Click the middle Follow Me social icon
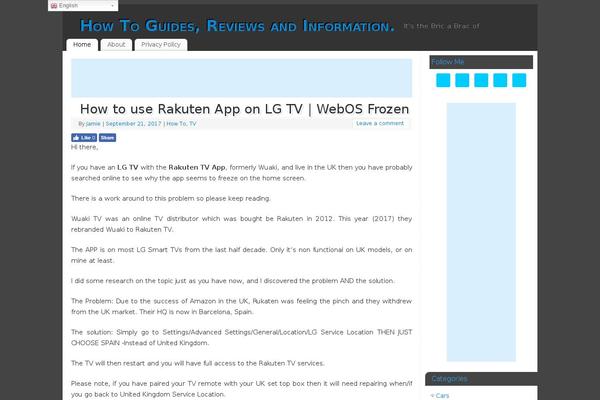Image resolution: width=600 pixels, height=400 pixels. (x=481, y=80)
